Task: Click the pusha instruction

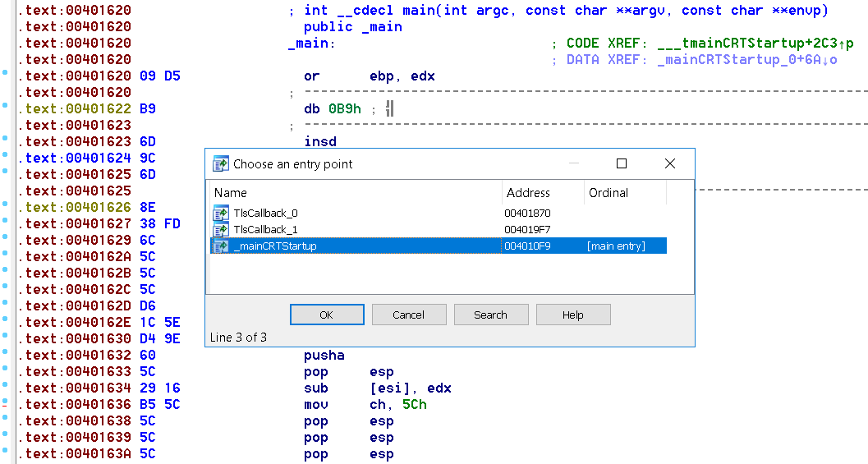Action: click(324, 356)
